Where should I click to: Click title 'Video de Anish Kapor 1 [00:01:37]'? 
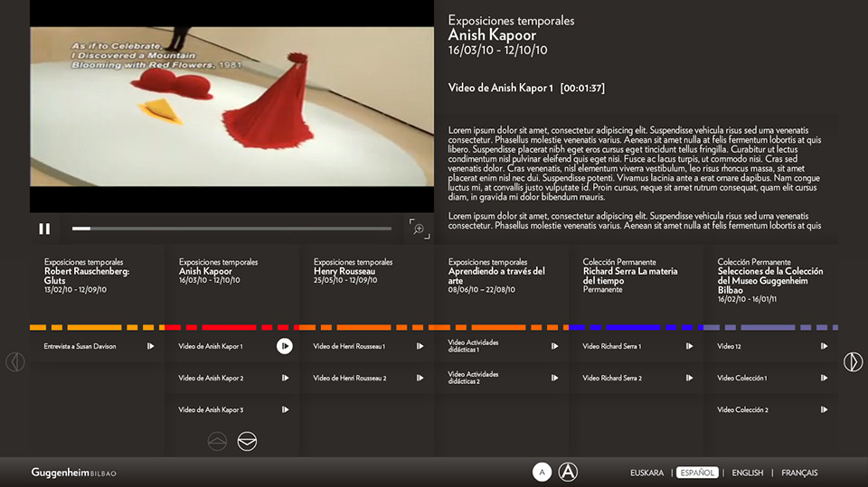point(526,88)
